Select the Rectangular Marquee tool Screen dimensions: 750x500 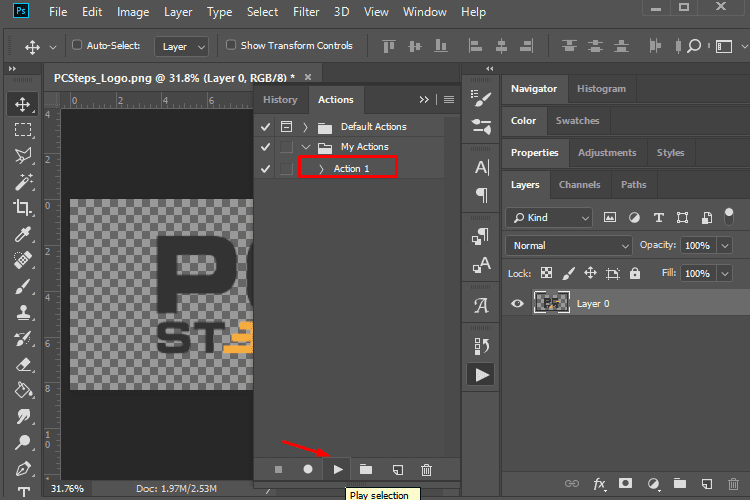22,130
